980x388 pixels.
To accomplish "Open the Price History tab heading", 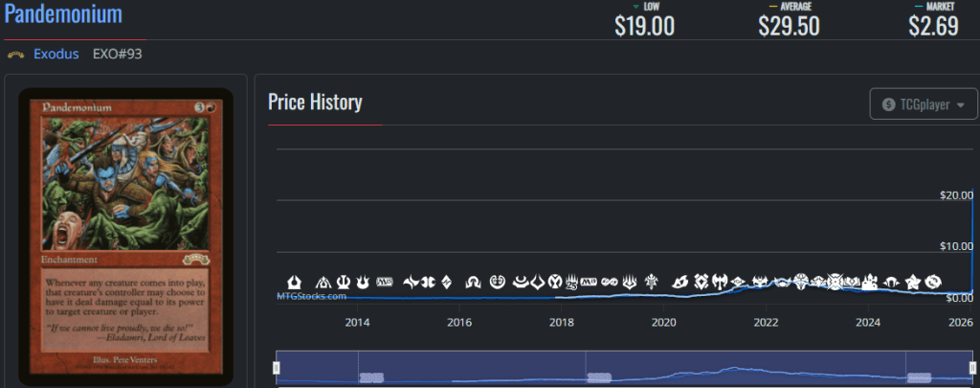I will pos(315,103).
